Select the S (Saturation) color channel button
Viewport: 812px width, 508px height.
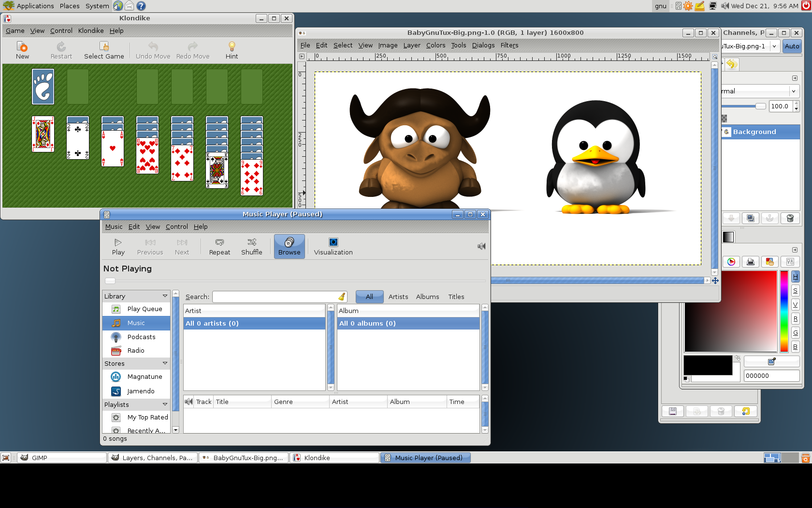pyautogui.click(x=795, y=291)
